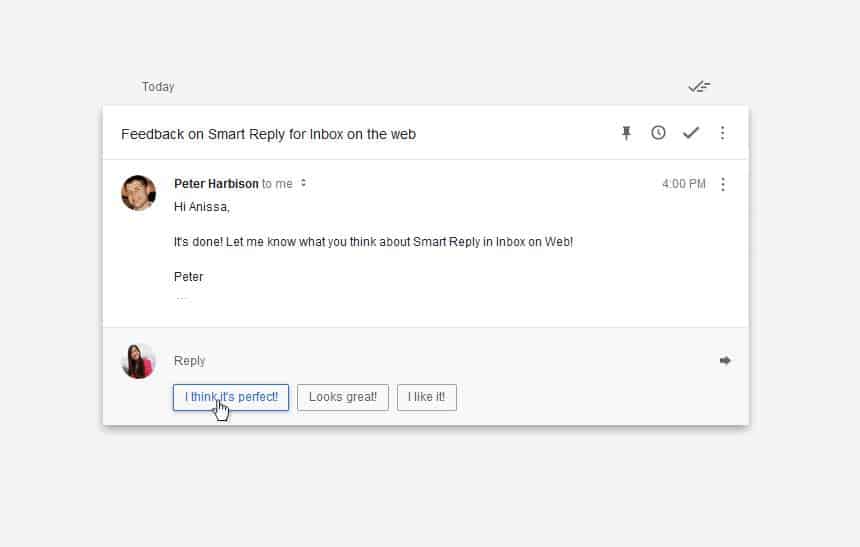Open the message three-dot menu near 4:00 PM

coord(723,184)
